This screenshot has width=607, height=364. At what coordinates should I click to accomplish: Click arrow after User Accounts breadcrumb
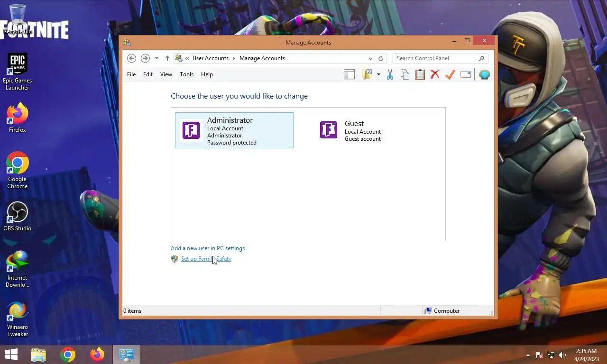coord(234,58)
